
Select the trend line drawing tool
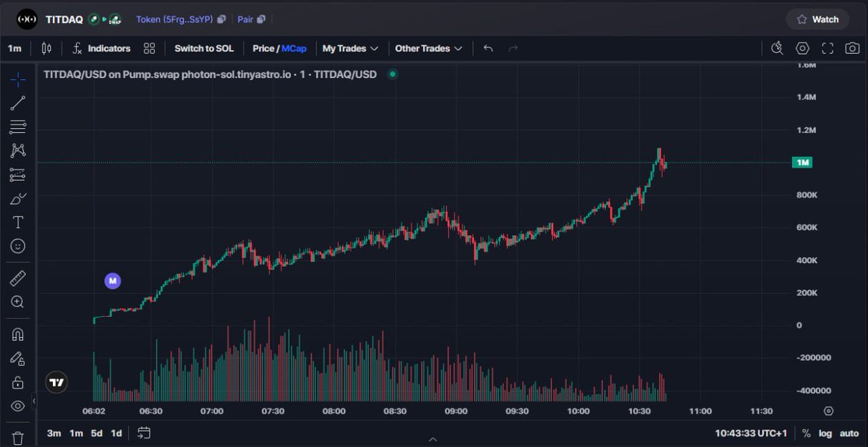18,103
